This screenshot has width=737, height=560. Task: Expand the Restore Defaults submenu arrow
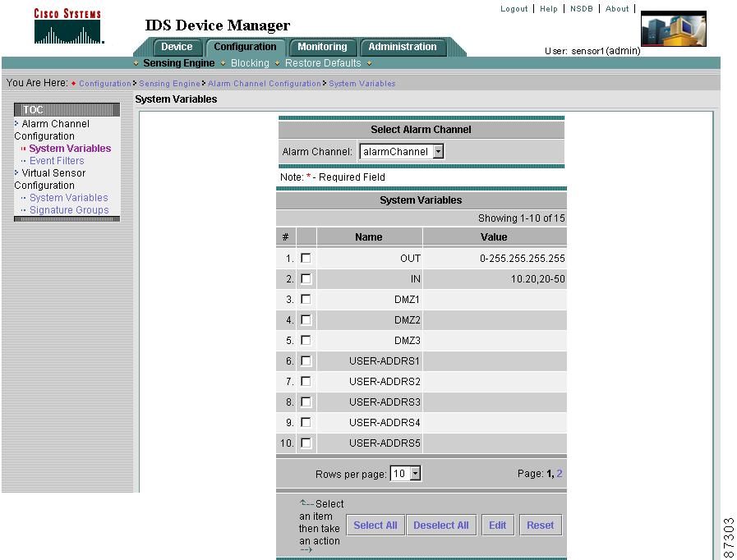pos(369,62)
